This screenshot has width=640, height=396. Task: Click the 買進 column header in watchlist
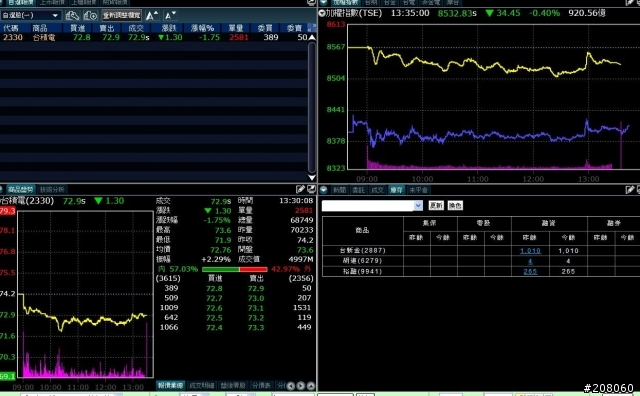tap(77, 28)
